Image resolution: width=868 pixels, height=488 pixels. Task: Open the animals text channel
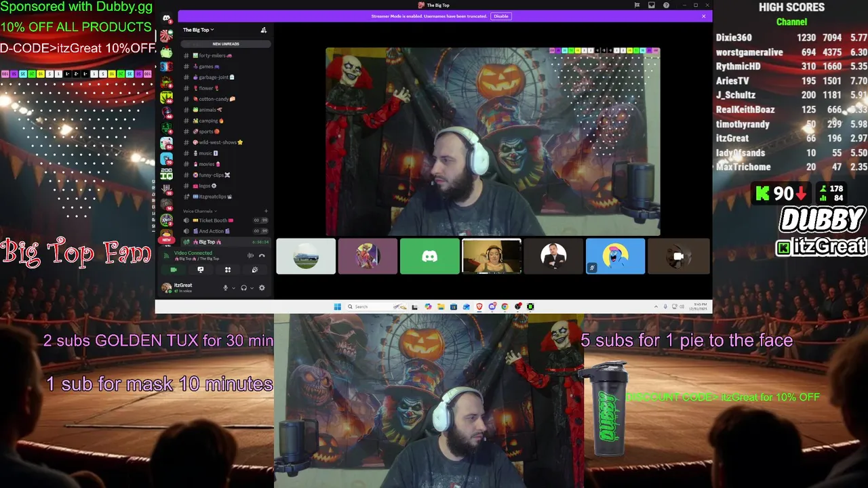click(x=225, y=110)
